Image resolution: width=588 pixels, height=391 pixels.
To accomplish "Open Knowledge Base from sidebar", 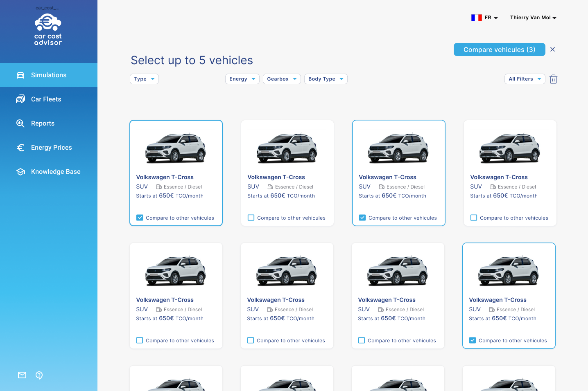I will (x=49, y=172).
